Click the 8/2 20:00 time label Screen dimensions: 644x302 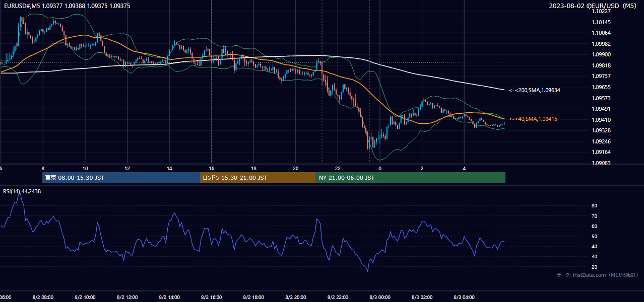click(x=296, y=297)
